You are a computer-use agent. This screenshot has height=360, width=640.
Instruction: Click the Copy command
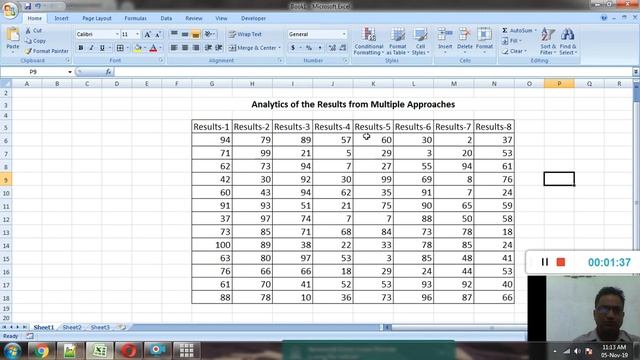coord(35,41)
